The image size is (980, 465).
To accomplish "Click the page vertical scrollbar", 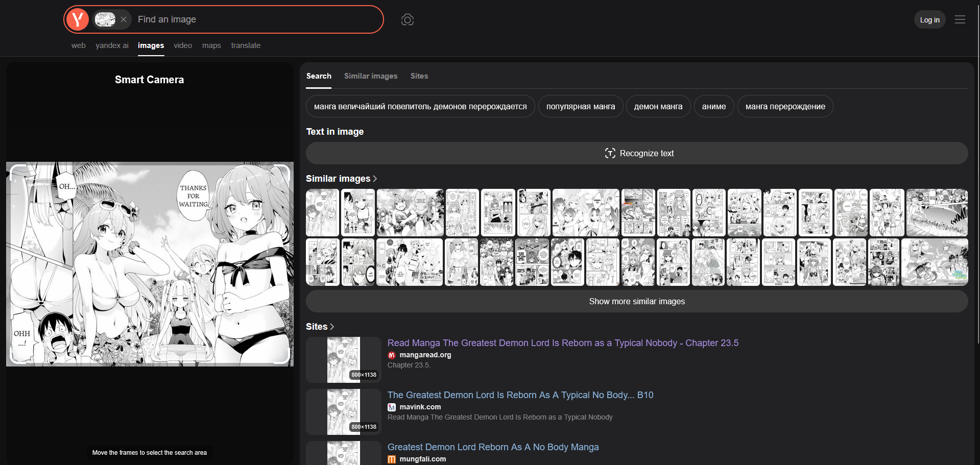I will pos(977,174).
